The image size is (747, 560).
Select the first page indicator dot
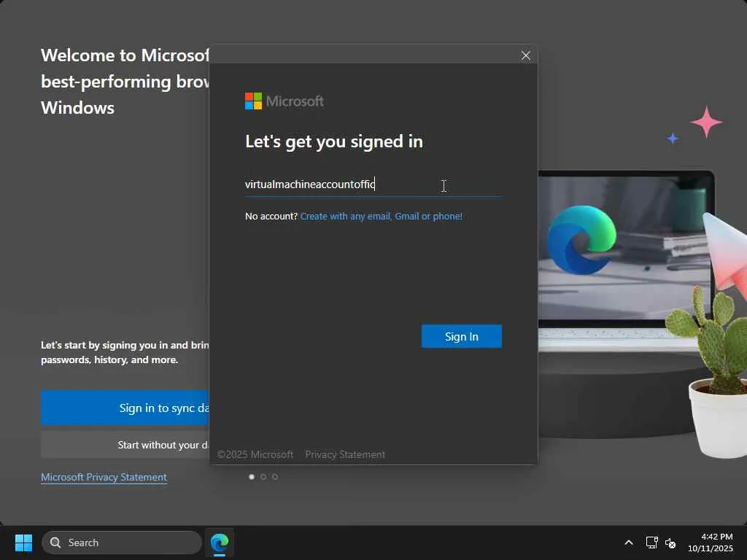[252, 477]
